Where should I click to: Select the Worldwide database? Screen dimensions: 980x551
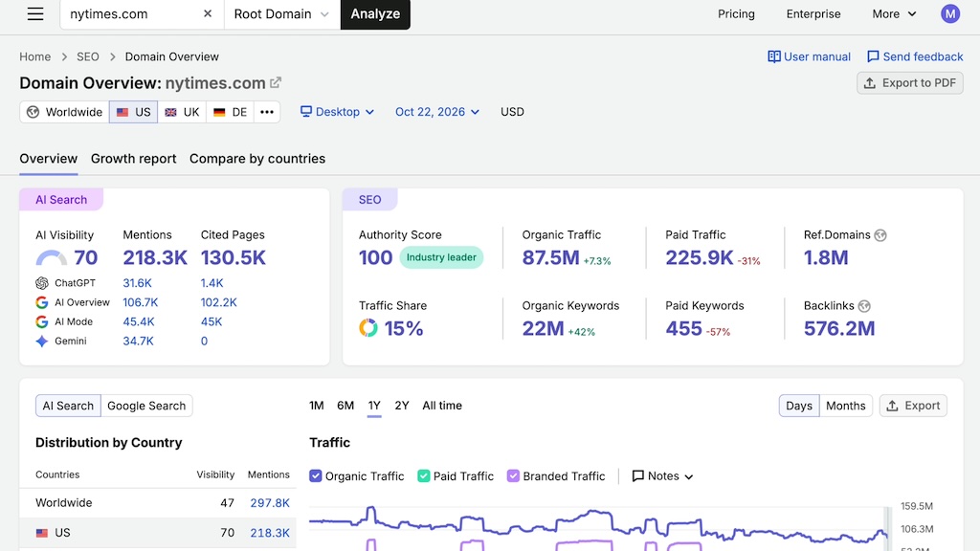(x=64, y=112)
